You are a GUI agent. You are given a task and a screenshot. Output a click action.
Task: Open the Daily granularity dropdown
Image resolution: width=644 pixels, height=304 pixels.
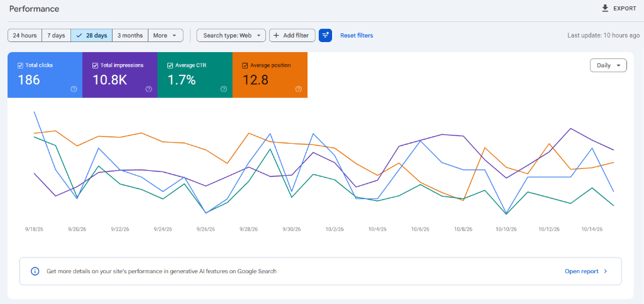[608, 65]
